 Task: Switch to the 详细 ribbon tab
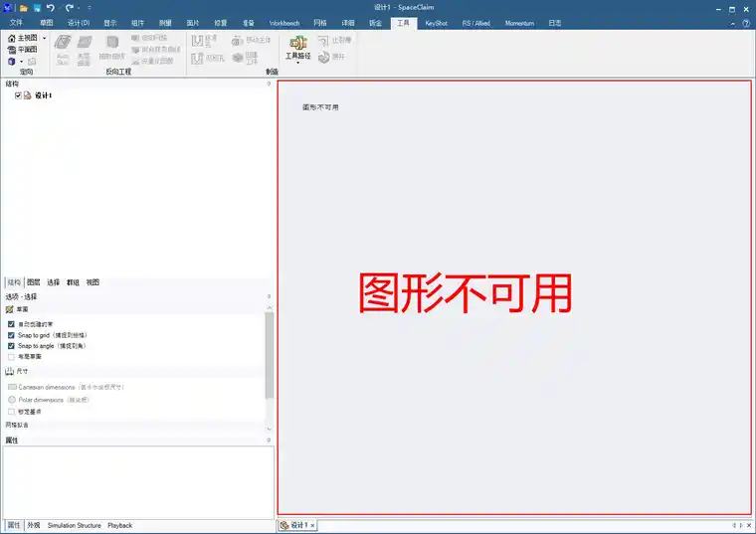tap(348, 23)
